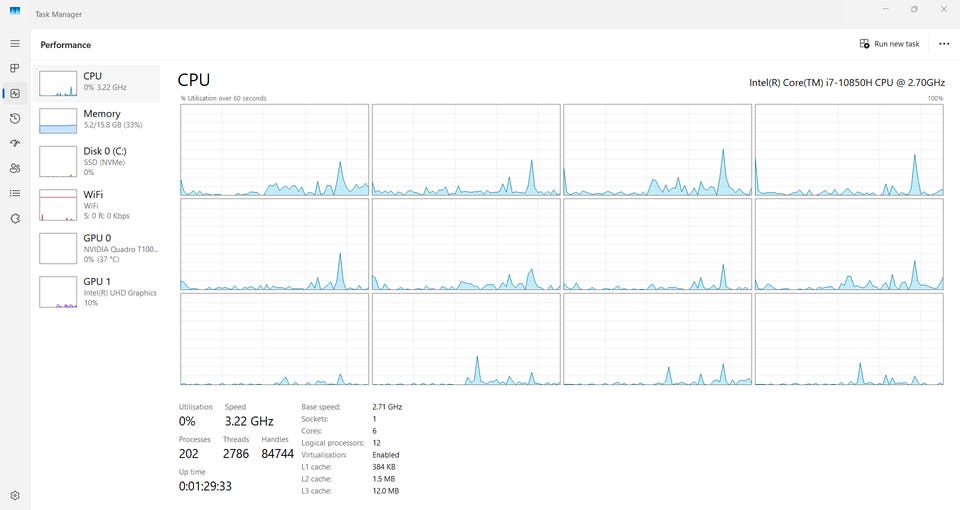Screen dimensions: 960x510
Task: Click the Run new task button
Action: 889,44
